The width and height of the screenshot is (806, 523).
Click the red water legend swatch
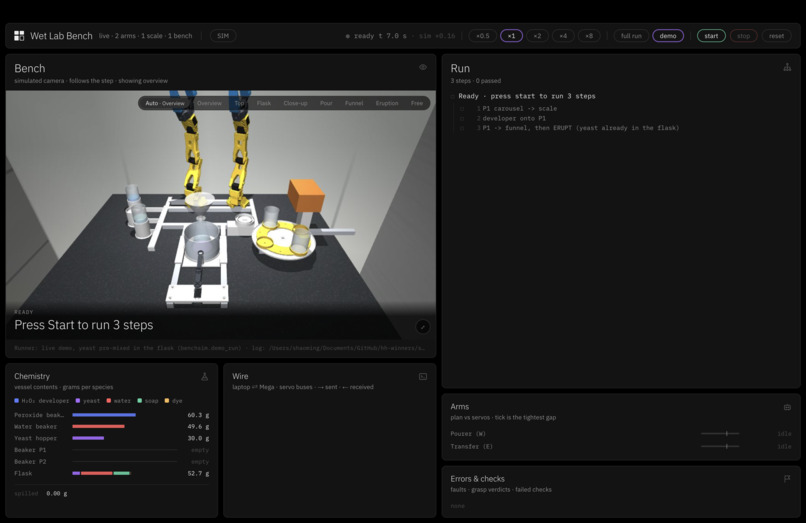coord(109,401)
